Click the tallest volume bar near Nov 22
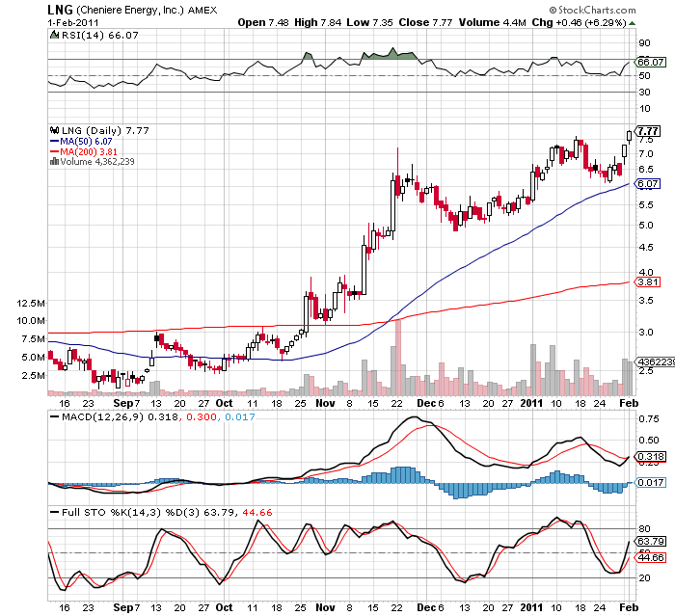675x616 pixels. tap(397, 357)
